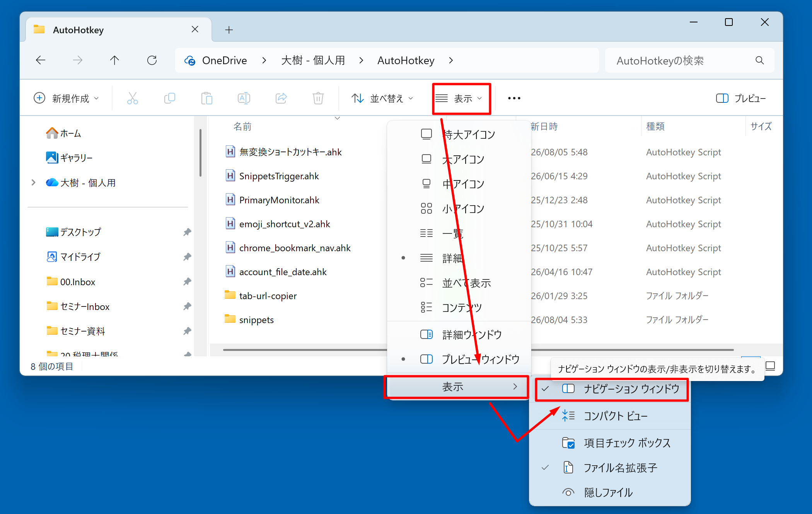
Task: Click the search magnifier icon
Action: point(759,60)
